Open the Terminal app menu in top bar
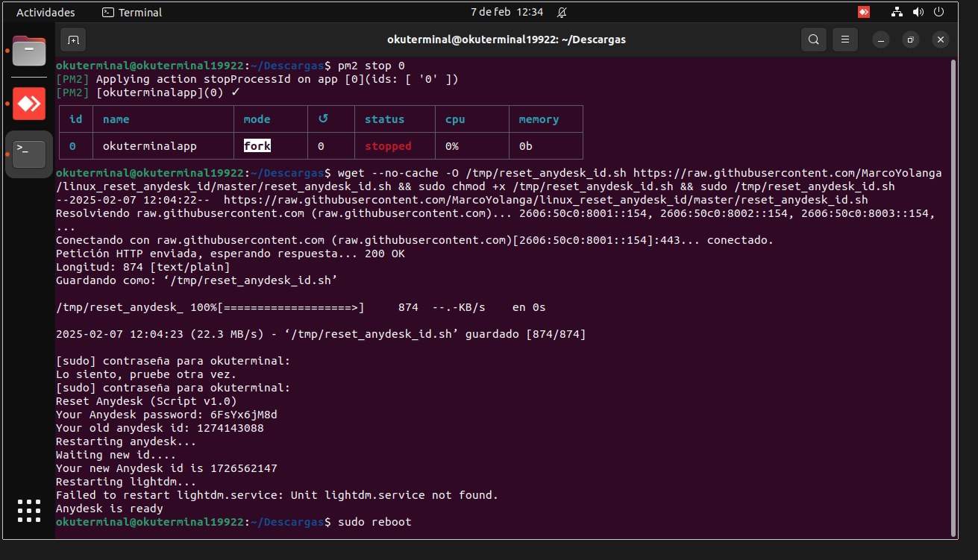The height and width of the screenshot is (560, 978). tap(132, 12)
